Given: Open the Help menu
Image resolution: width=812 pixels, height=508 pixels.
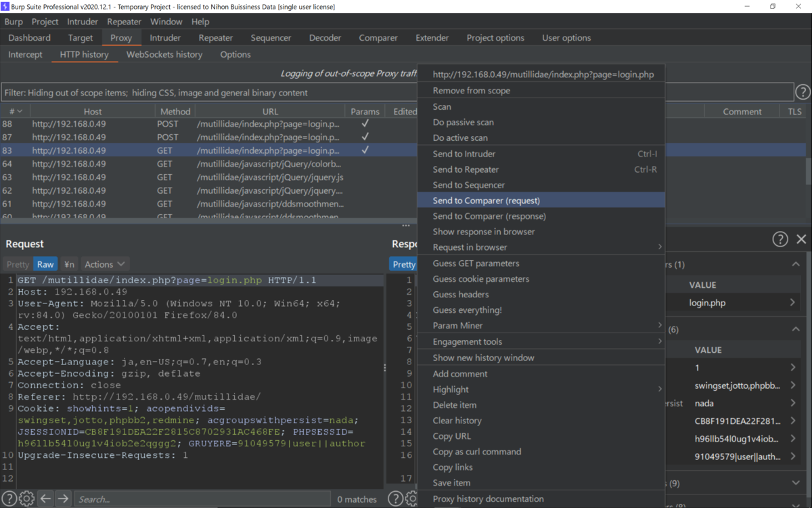Looking at the screenshot, I should (x=200, y=22).
